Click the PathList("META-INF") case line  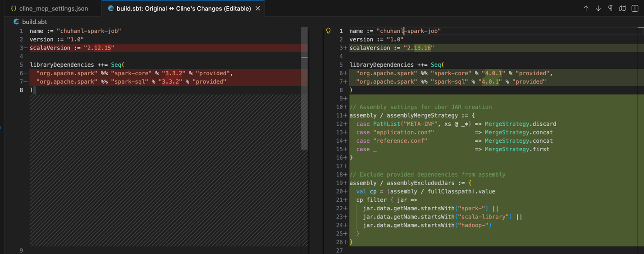click(x=456, y=124)
